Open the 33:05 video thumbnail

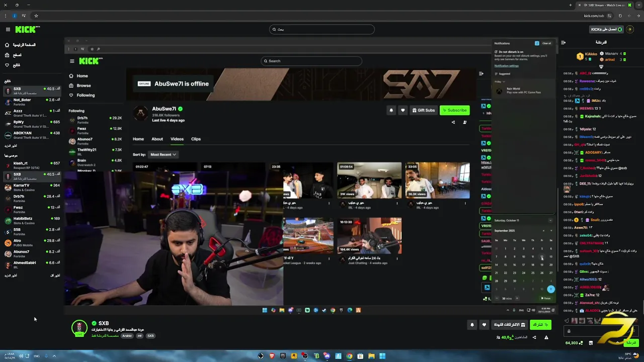[438, 180]
